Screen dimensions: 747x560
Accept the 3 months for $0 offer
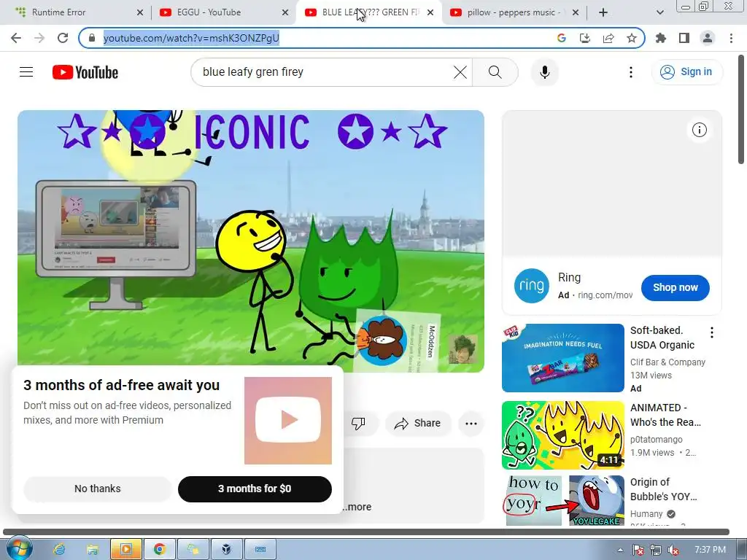pos(255,489)
